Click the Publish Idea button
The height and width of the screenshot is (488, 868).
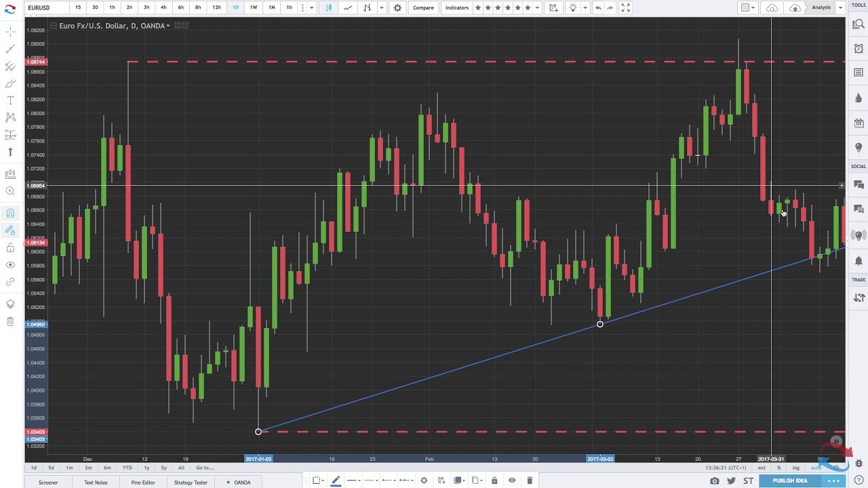pos(790,481)
